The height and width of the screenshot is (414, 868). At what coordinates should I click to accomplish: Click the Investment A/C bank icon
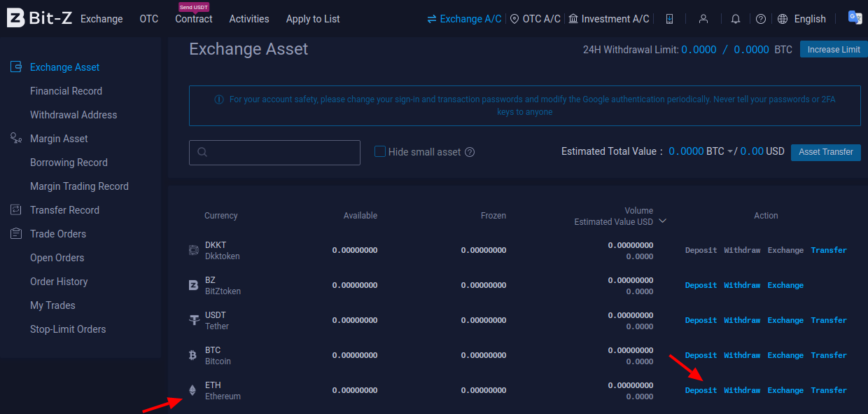pyautogui.click(x=573, y=19)
